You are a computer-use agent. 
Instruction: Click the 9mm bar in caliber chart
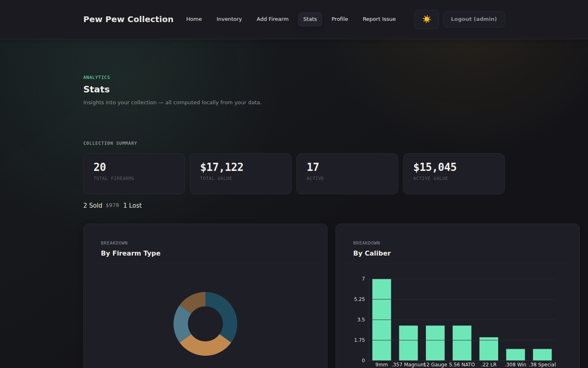(x=381, y=320)
